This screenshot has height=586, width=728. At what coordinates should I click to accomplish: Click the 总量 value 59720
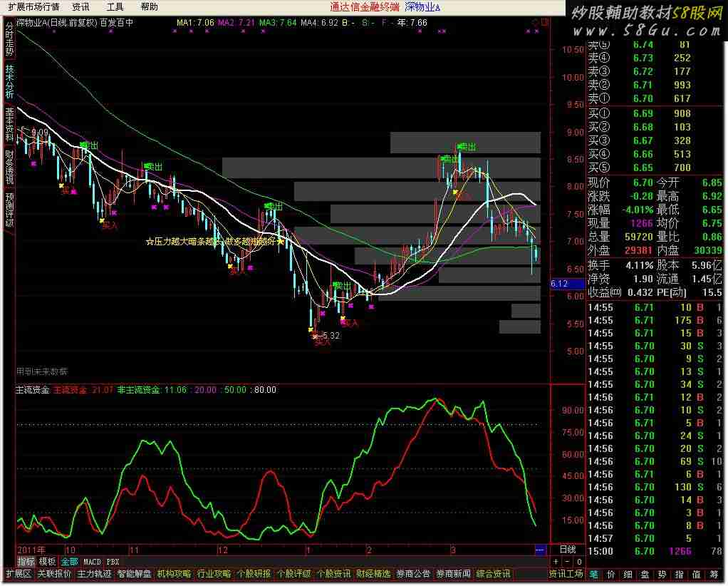coord(638,237)
